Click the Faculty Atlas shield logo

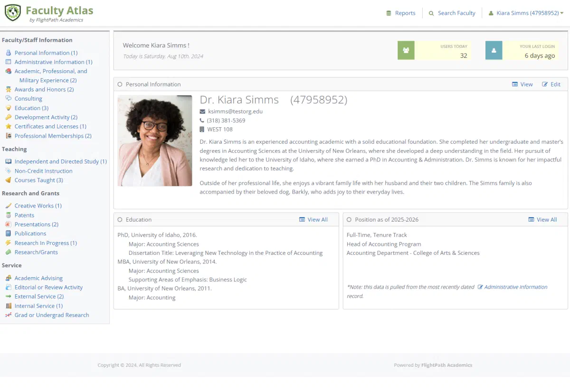coord(13,13)
